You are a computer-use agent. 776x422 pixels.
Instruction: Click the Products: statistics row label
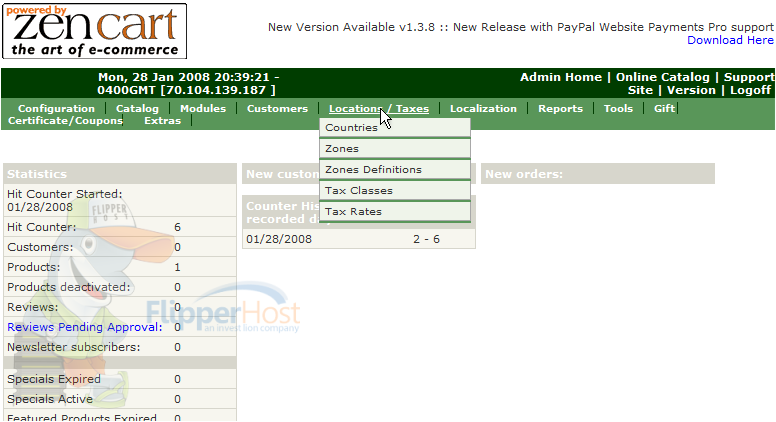point(34,267)
